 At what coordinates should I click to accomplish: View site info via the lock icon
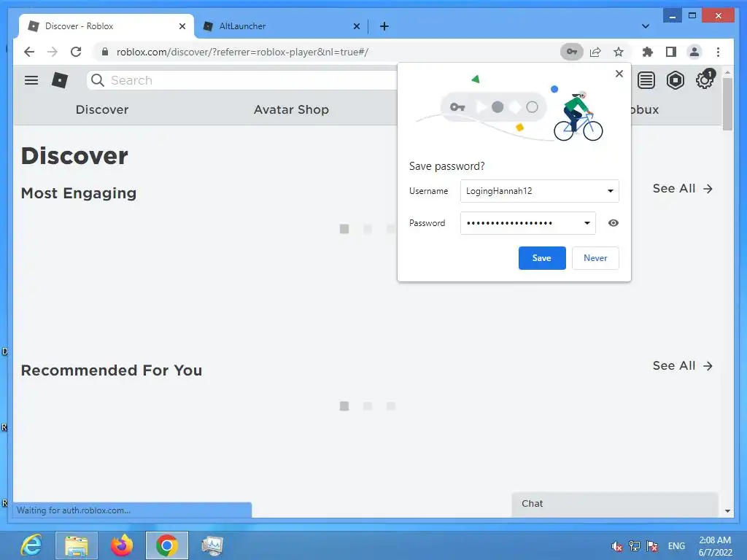(105, 52)
